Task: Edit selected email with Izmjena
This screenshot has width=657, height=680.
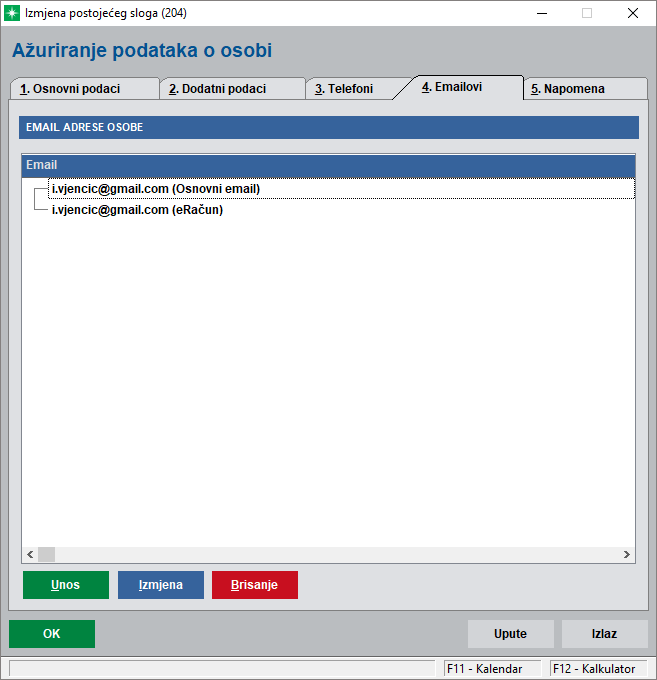Action: point(161,585)
